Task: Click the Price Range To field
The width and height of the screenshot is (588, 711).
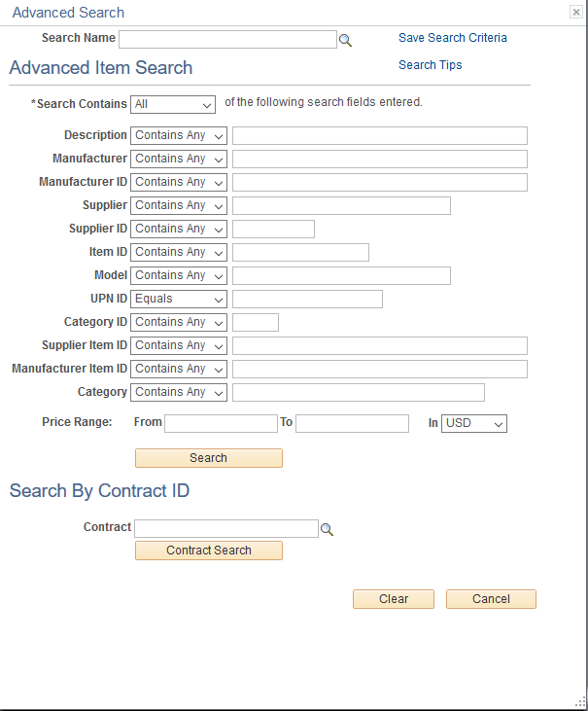Action: click(352, 423)
